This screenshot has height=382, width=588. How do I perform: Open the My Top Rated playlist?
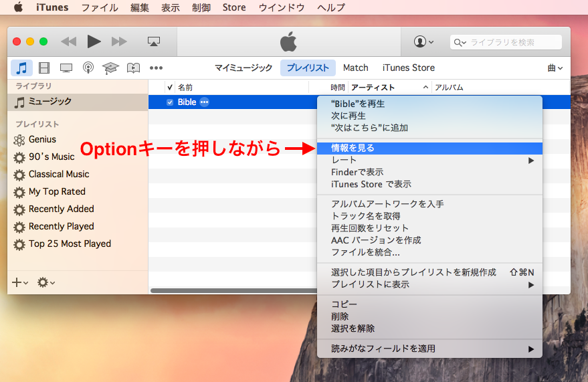[x=78, y=191]
